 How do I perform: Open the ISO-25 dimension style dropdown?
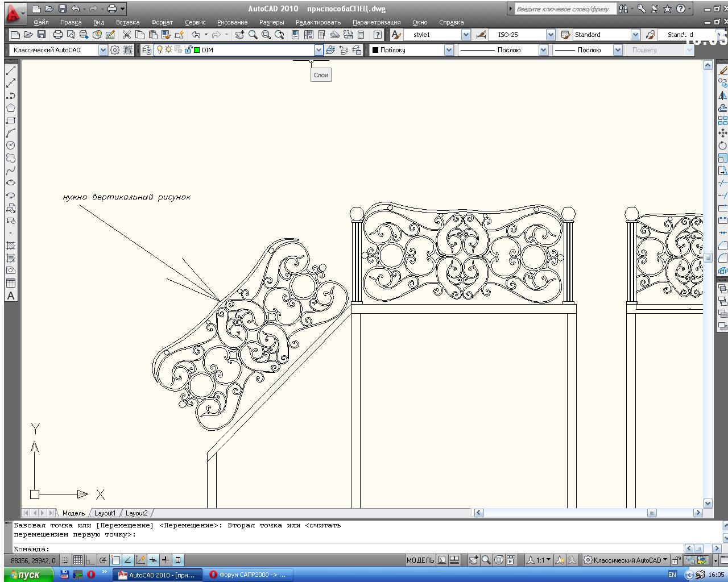[550, 35]
